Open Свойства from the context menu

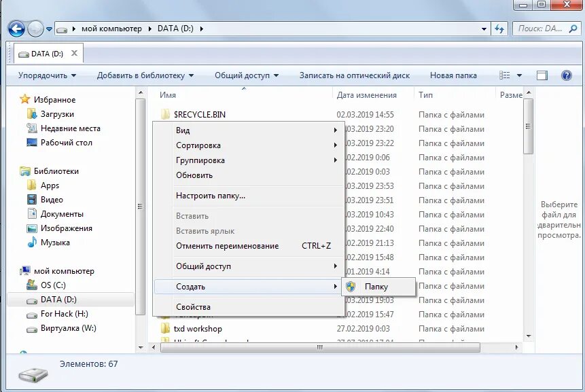click(249, 307)
